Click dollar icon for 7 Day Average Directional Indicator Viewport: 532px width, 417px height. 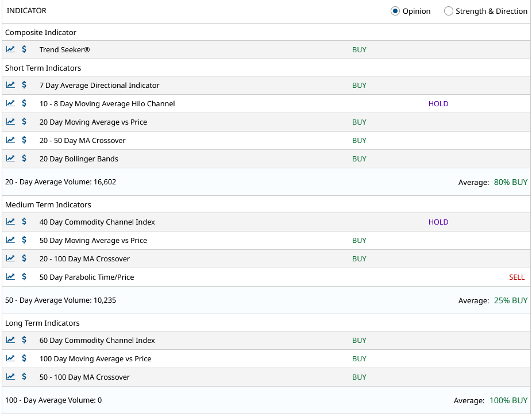[x=24, y=85]
